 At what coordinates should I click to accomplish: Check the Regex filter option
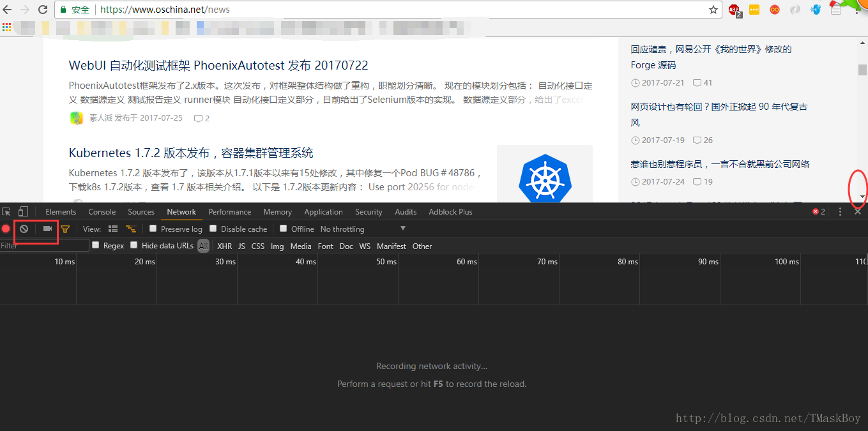[96, 245]
